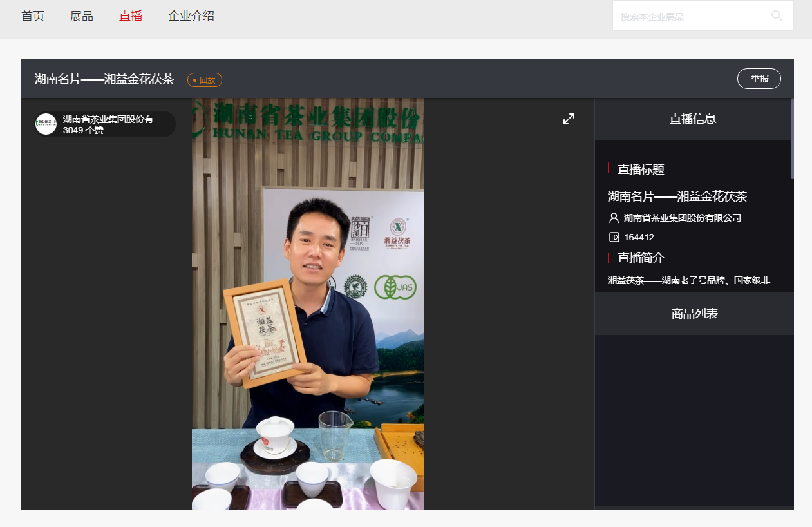Screen dimensions: 812x527
Task: Open the 首页 home page
Action: tap(33, 16)
